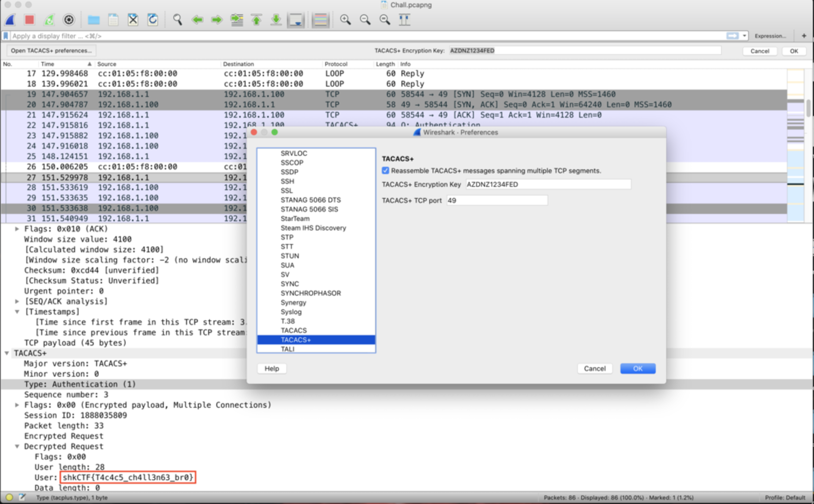Screen dimensions: 814x504
Task: Zoom in main window text
Action: pyautogui.click(x=345, y=20)
